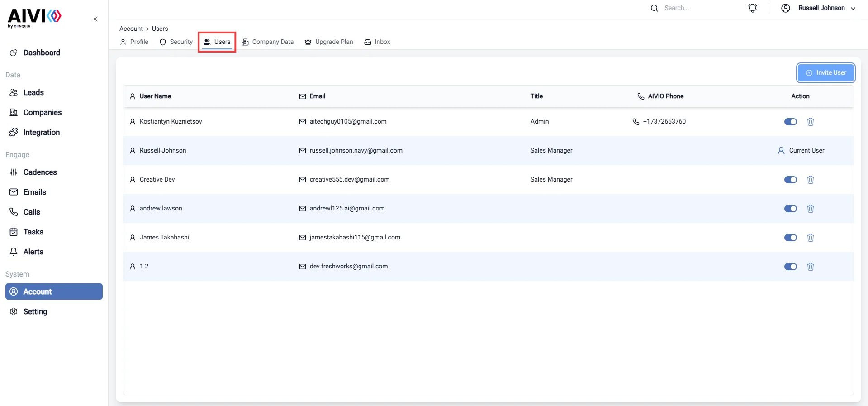Click the Action column header

(x=800, y=96)
